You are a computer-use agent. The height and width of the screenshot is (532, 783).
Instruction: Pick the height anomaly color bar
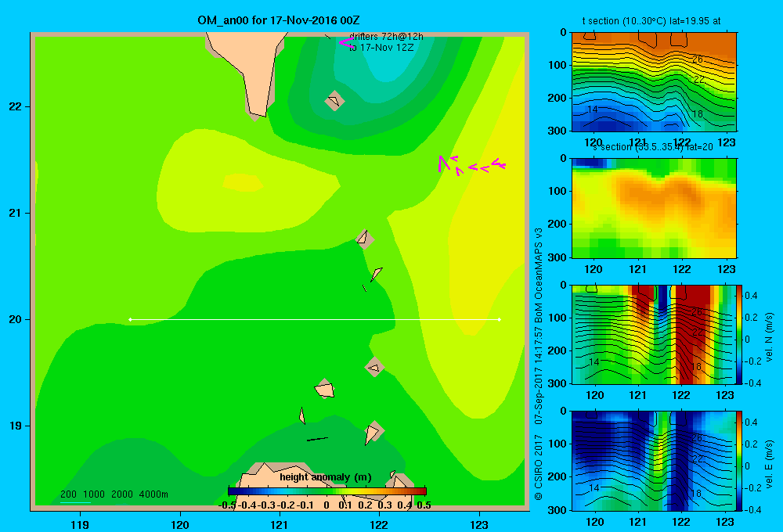(327, 491)
